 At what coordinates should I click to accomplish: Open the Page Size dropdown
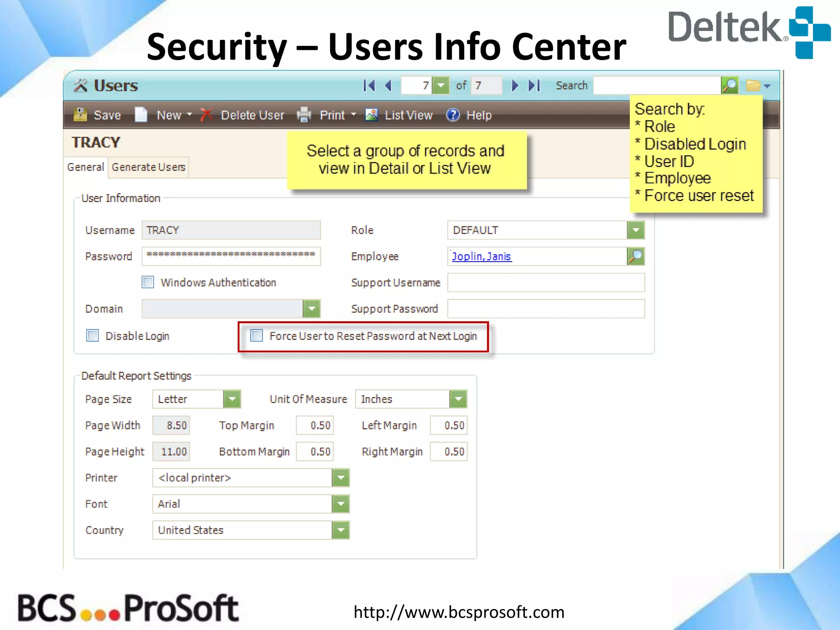(x=232, y=399)
